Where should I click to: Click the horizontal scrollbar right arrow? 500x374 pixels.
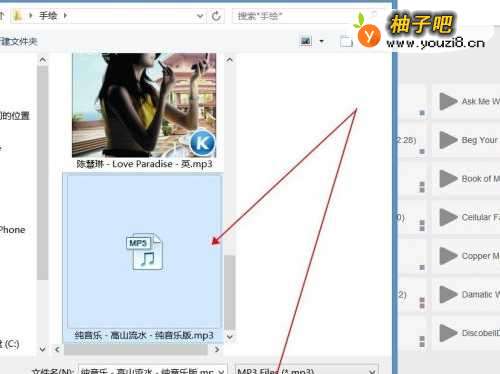[x=217, y=349]
